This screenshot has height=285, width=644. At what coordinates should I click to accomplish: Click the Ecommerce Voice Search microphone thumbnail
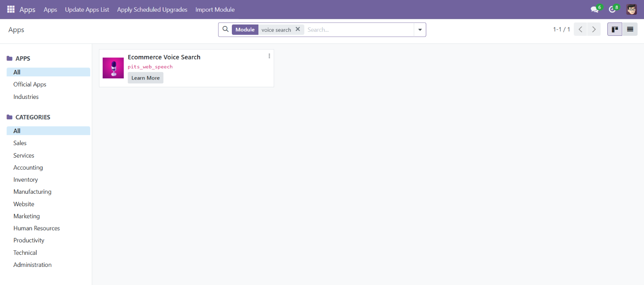coord(113,68)
